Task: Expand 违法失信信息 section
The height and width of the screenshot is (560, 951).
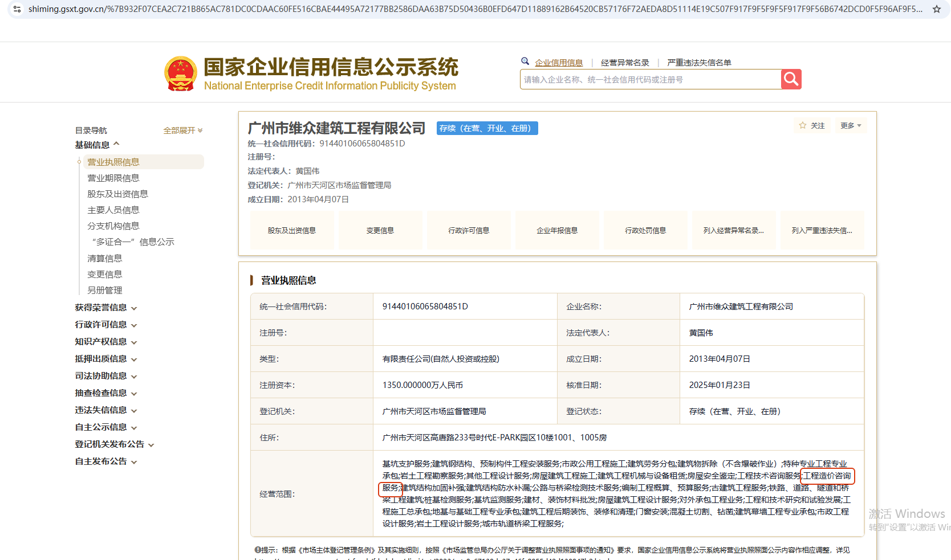Action: 106,410
